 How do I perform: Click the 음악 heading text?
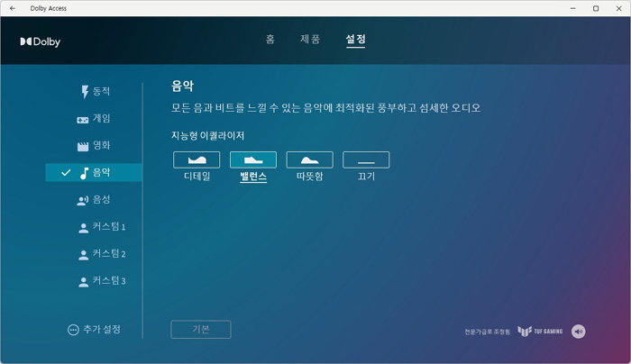tap(182, 86)
